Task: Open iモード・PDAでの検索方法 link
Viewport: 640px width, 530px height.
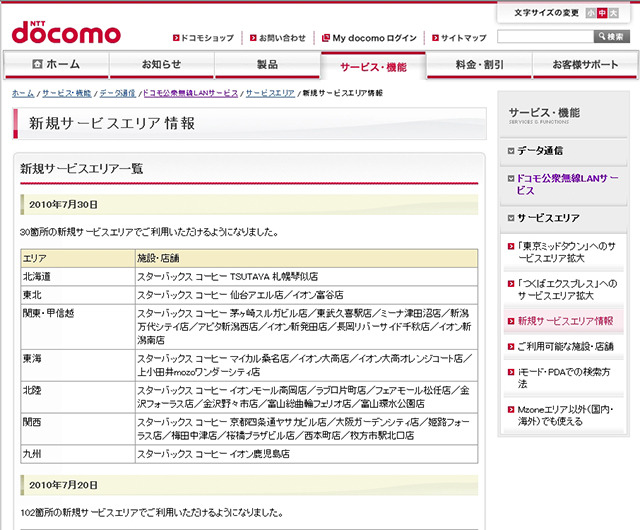Action: [564, 378]
